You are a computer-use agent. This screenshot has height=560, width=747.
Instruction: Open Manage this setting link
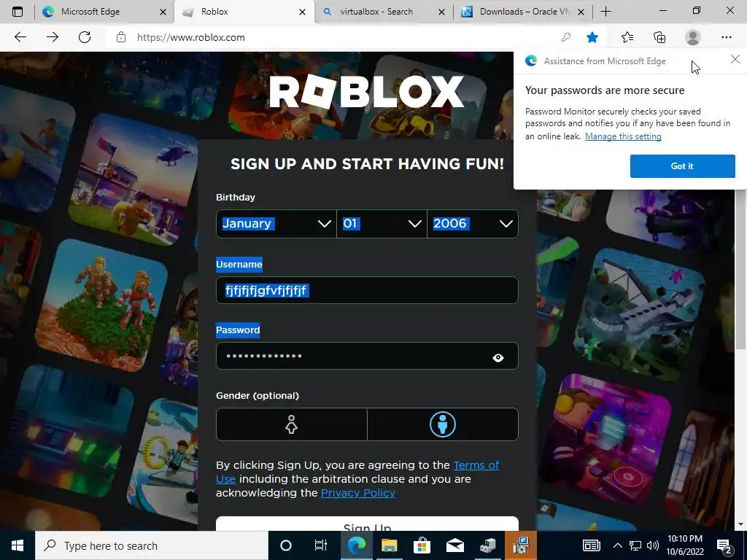[623, 136]
